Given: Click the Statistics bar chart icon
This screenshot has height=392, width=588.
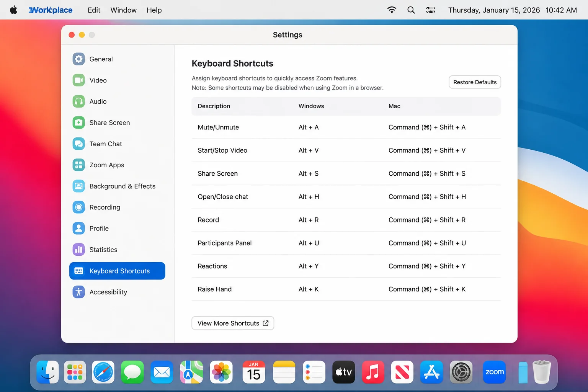Looking at the screenshot, I should (78, 250).
